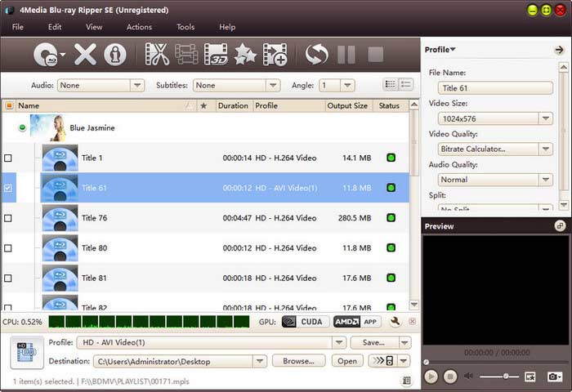This screenshot has width=572, height=392.
Task: Click the preview fullscreen icon
Action: click(x=530, y=376)
